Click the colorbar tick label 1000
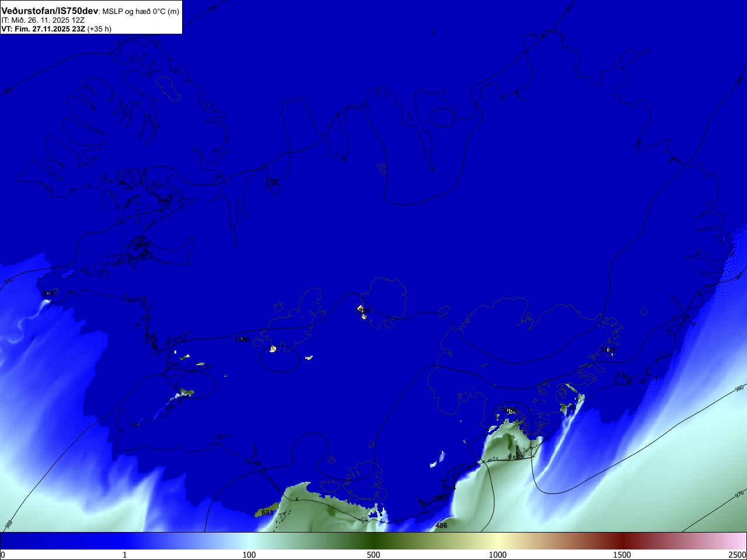Screen dimensions: 747x560 (x=498, y=555)
